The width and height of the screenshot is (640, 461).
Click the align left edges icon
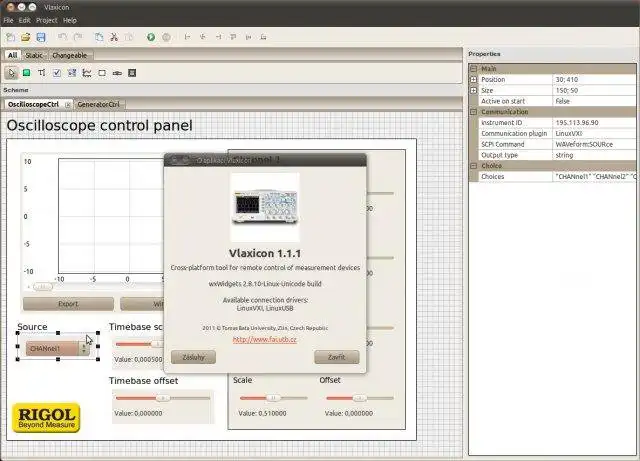187,37
